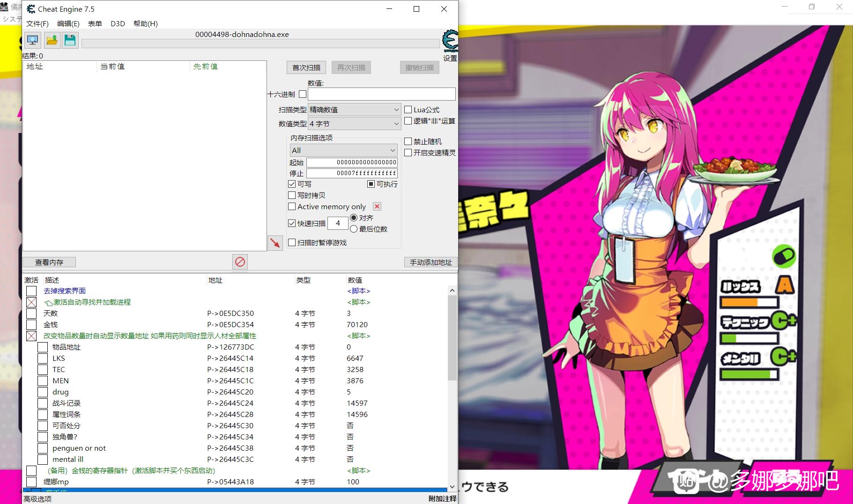
Task: Open the memory region All dropdown
Action: (344, 150)
